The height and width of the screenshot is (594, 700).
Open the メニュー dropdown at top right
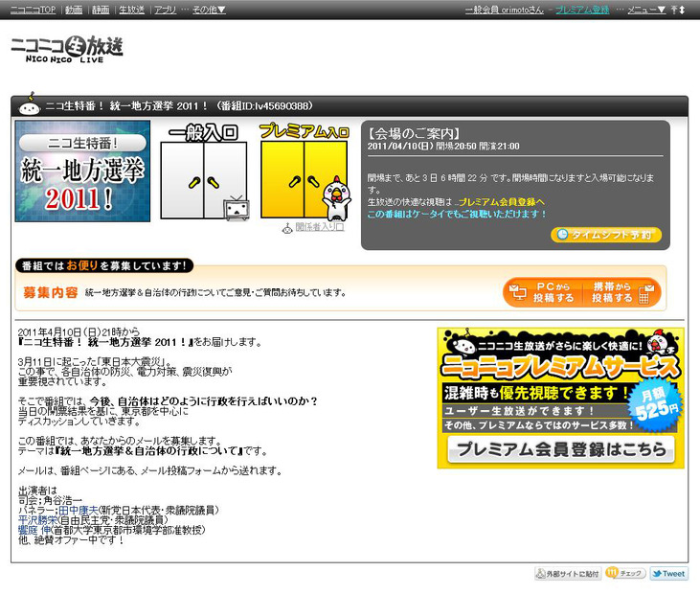[646, 10]
